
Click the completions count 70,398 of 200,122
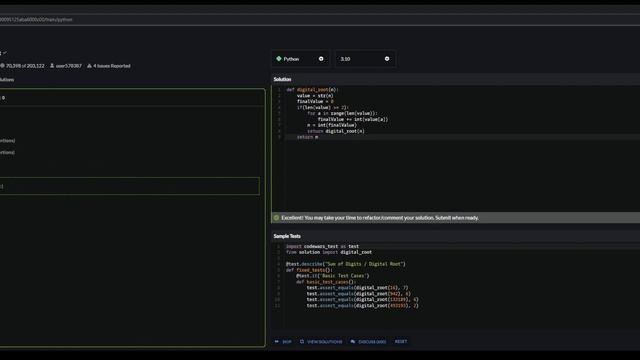[x=25, y=66]
